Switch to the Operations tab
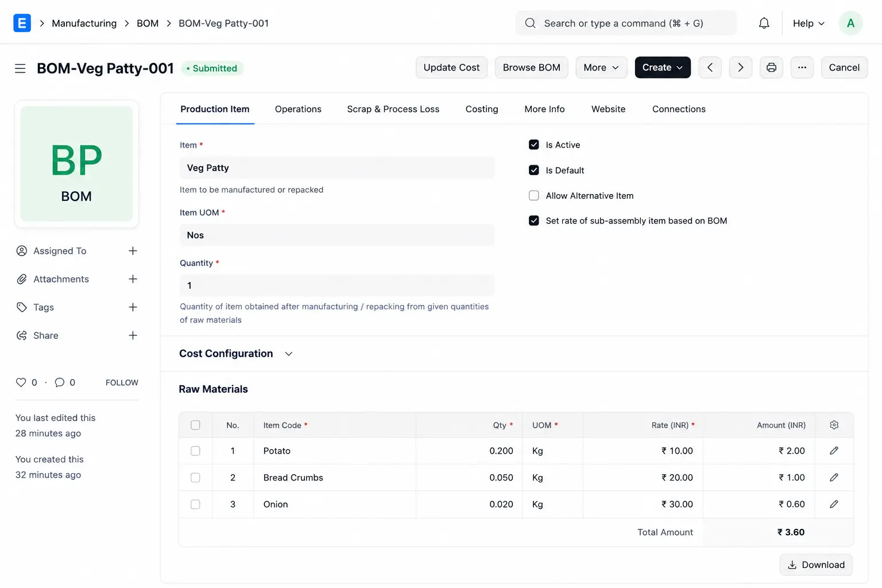The image size is (882, 588). (x=298, y=109)
